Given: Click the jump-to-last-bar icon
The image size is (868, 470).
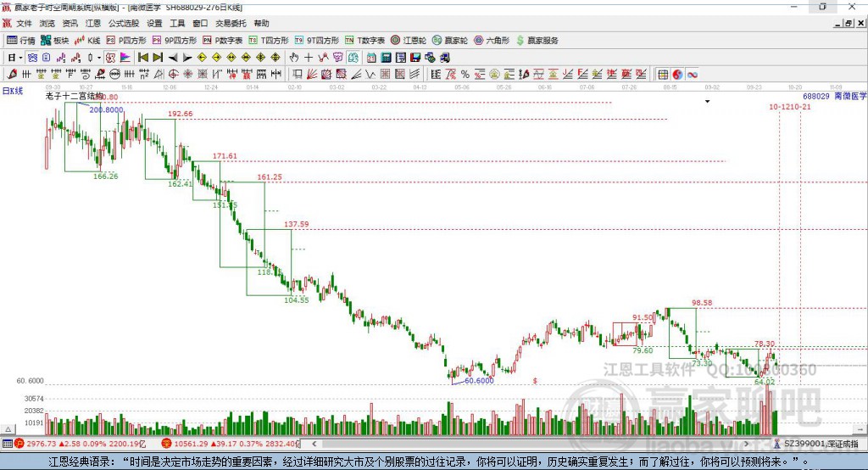Looking at the screenshot, I should coord(158,58).
